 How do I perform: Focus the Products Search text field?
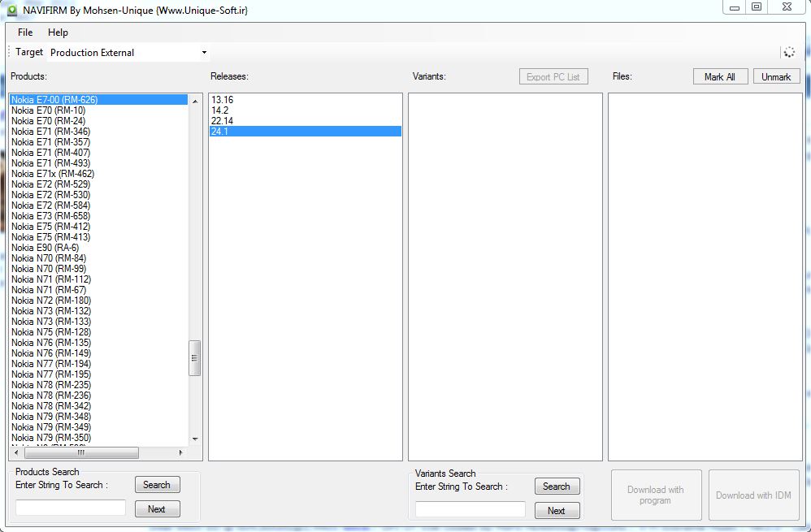click(71, 507)
